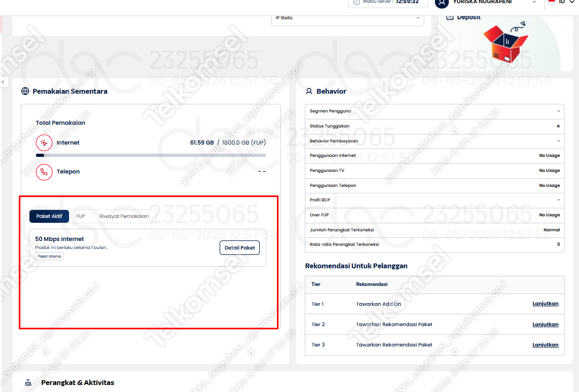
Task: Open the ID language dropdown
Action: (x=567, y=2)
